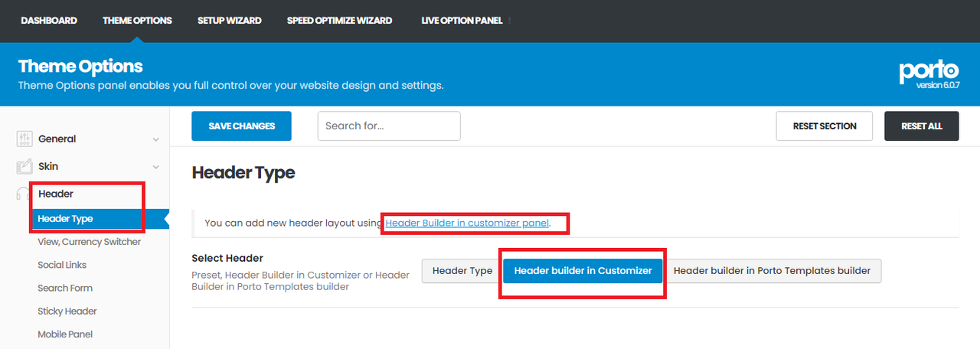980x349 pixels.
Task: Select Header Type option button
Action: (x=462, y=271)
